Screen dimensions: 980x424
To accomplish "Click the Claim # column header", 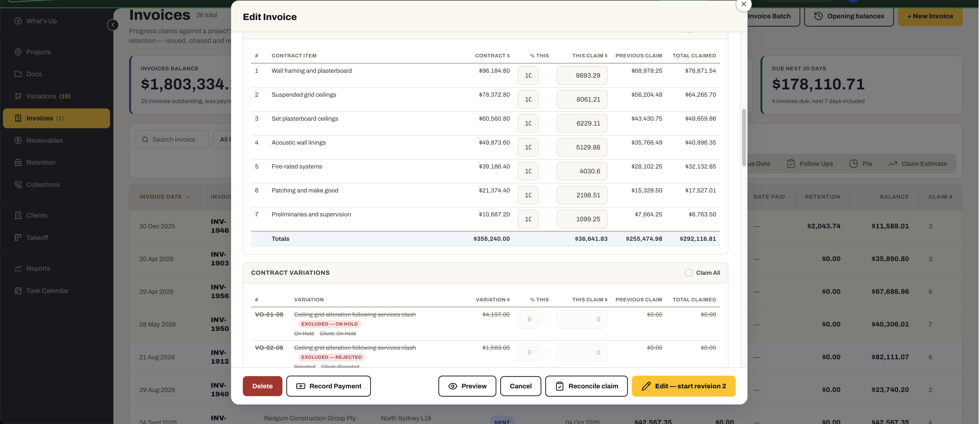I will 940,197.
